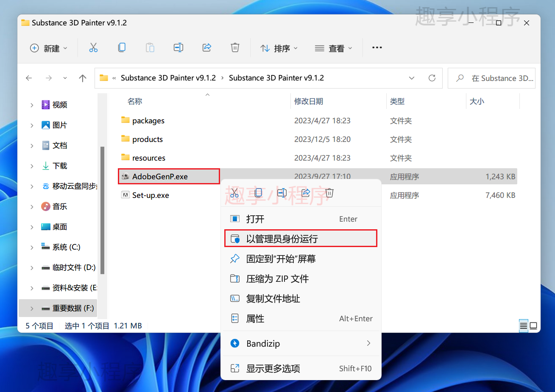Click the search magnifier icon

(x=460, y=78)
